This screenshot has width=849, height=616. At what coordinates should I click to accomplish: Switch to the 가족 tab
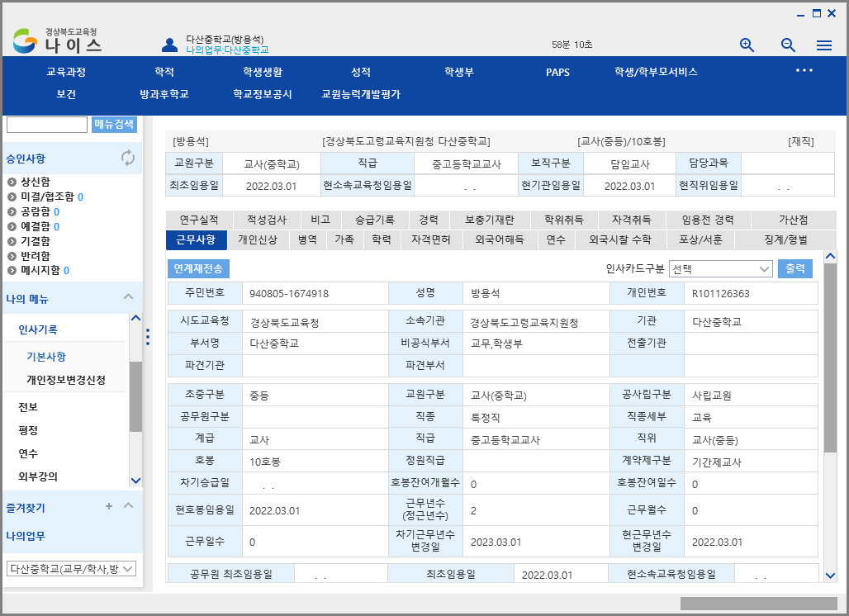click(344, 239)
